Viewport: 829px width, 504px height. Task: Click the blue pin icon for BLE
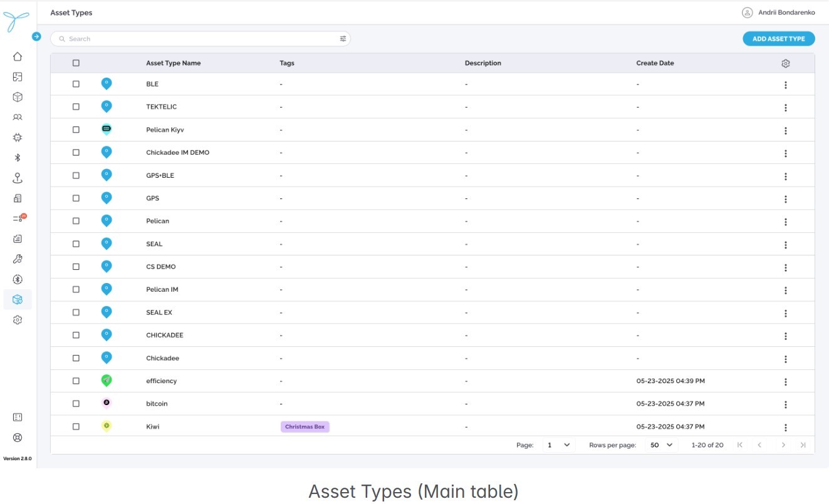click(107, 84)
